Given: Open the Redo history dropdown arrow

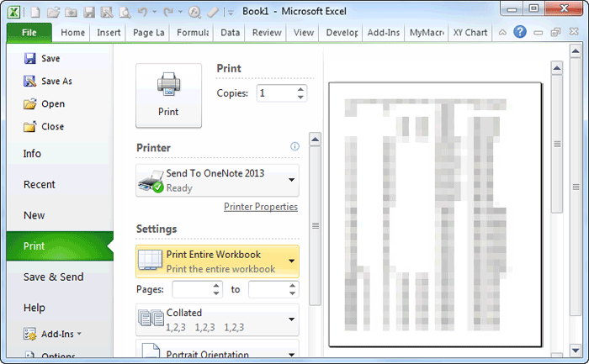Looking at the screenshot, I should pyautogui.click(x=180, y=12).
